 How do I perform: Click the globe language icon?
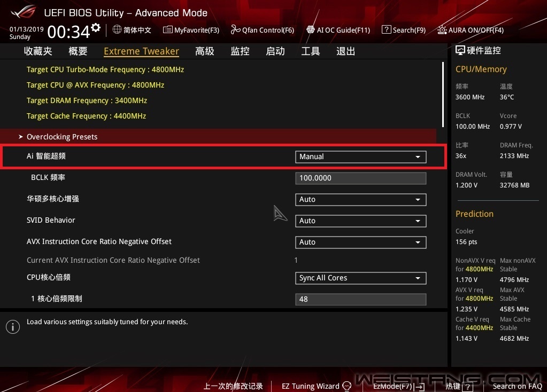click(117, 29)
